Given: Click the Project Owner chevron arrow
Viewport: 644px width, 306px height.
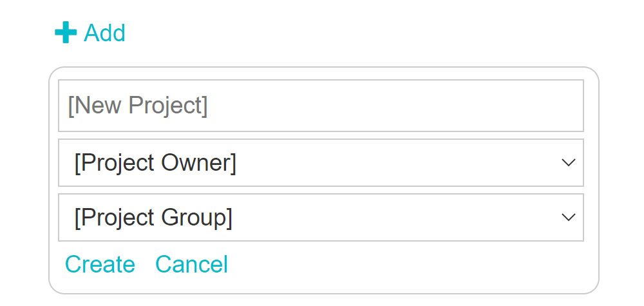Looking at the screenshot, I should coord(568,163).
